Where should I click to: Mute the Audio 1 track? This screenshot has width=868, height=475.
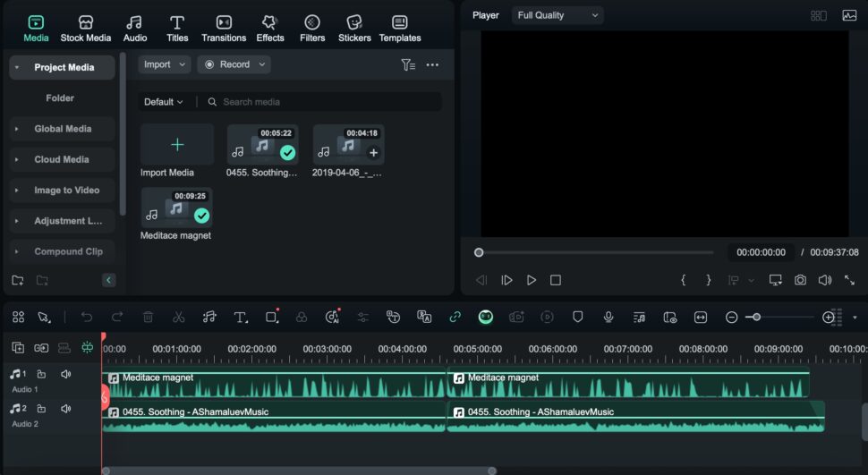[66, 374]
